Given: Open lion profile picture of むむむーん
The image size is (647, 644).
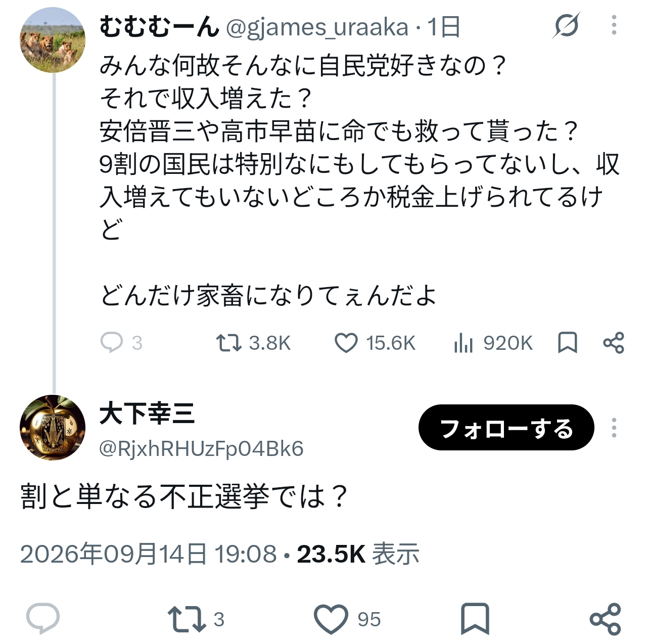Looking at the screenshot, I should (x=52, y=40).
